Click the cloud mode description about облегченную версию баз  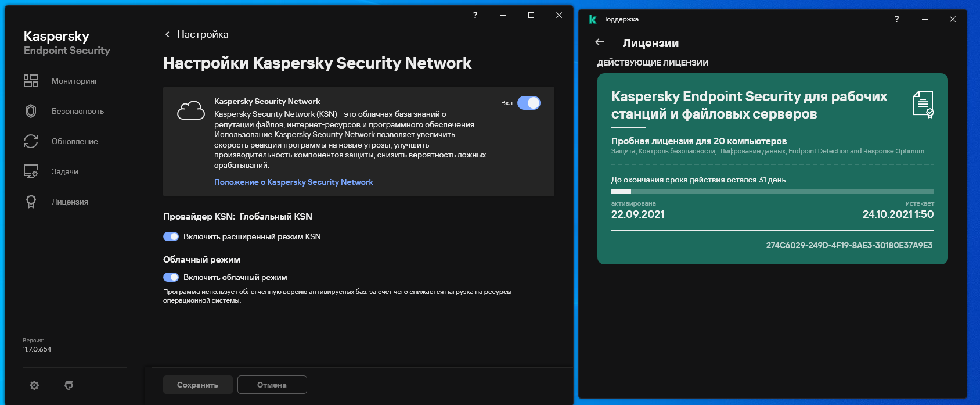click(x=337, y=296)
